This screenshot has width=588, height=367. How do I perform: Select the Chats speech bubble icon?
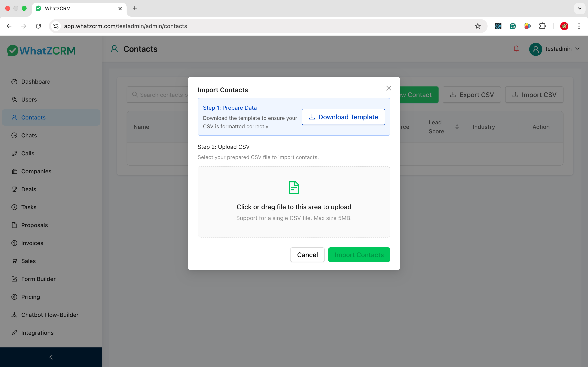14,135
